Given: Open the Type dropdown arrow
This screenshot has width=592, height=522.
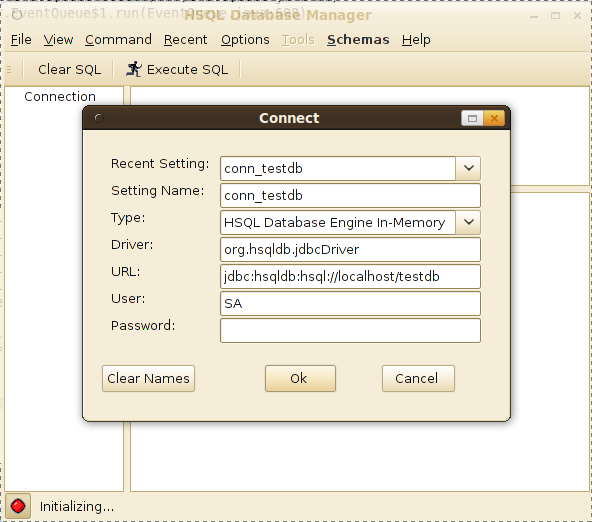Looking at the screenshot, I should click(x=468, y=222).
